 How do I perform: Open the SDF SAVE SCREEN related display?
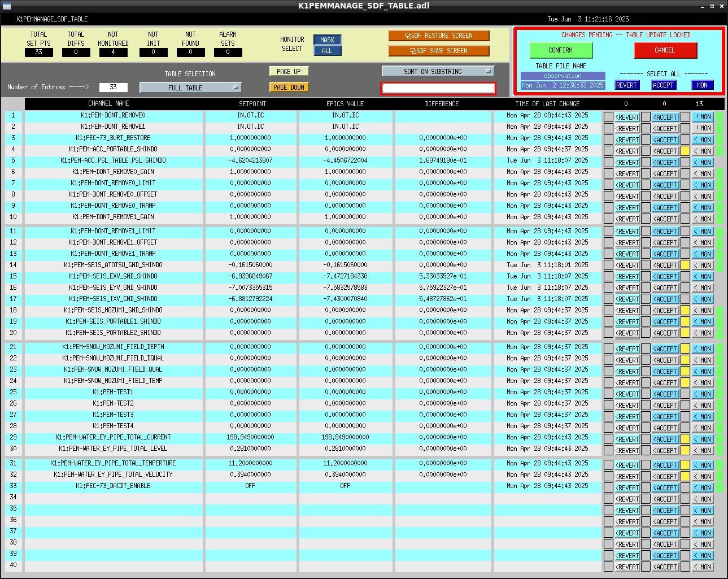click(439, 51)
